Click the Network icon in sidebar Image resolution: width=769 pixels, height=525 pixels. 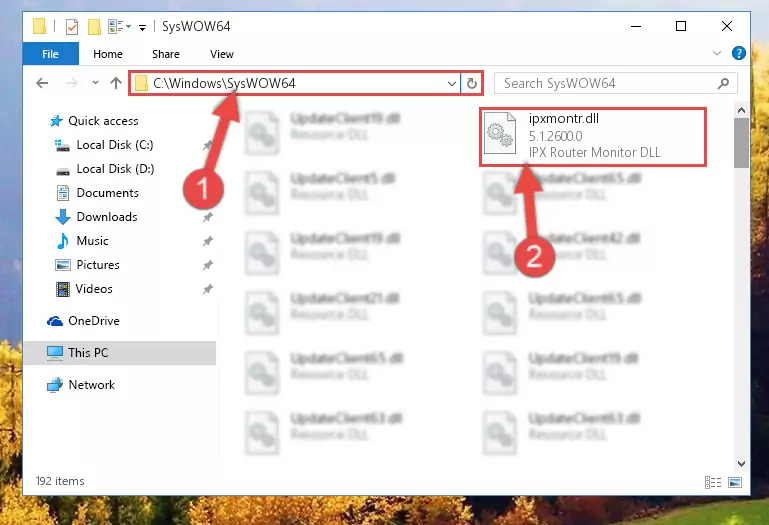click(55, 385)
